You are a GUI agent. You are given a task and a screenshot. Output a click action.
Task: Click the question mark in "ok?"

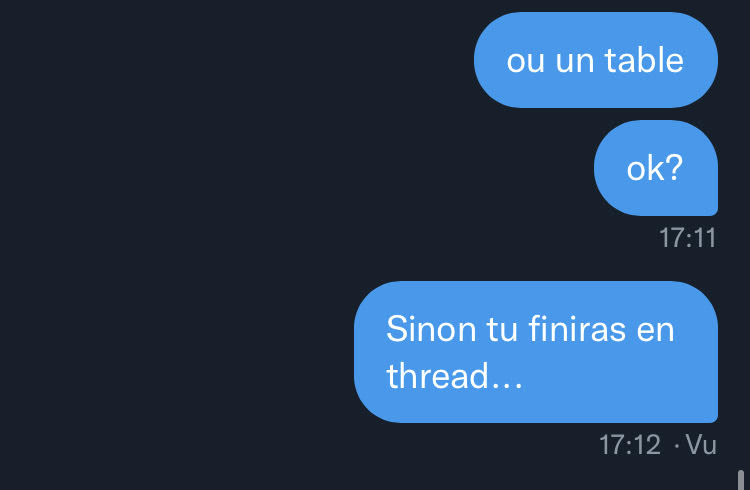(674, 168)
